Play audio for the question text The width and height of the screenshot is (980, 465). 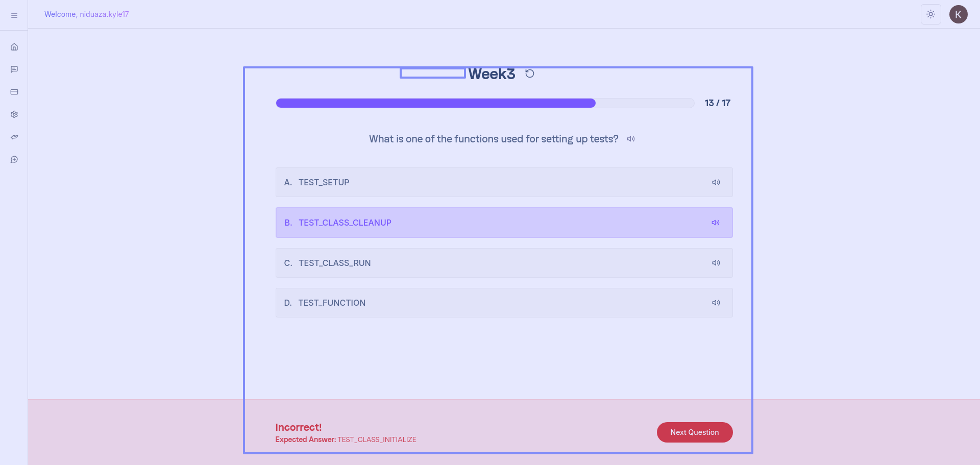(631, 139)
